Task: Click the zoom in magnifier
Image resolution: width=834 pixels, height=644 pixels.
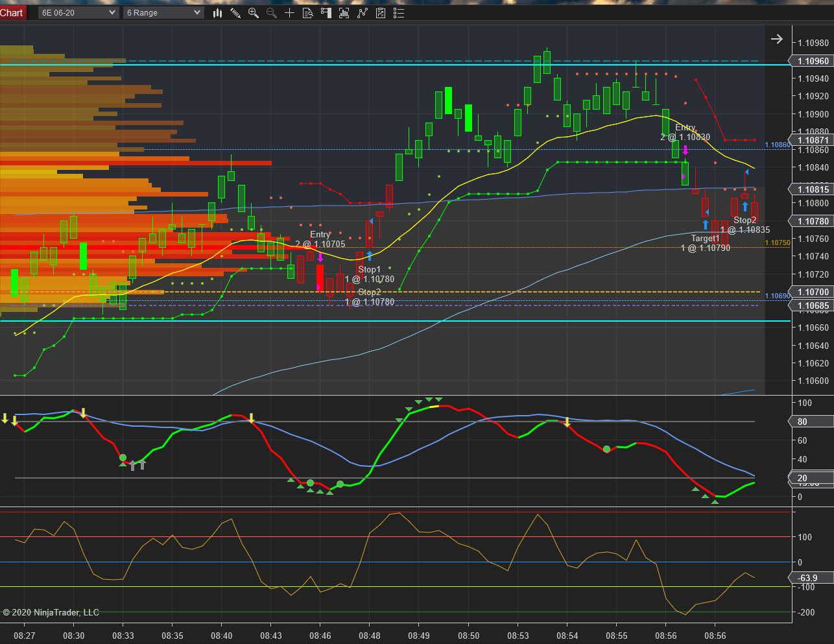Action: point(254,12)
